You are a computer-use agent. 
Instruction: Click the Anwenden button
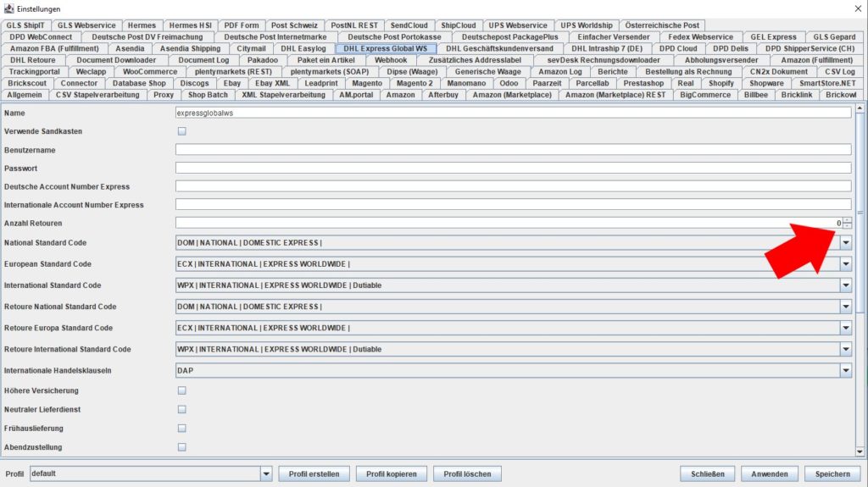770,474
